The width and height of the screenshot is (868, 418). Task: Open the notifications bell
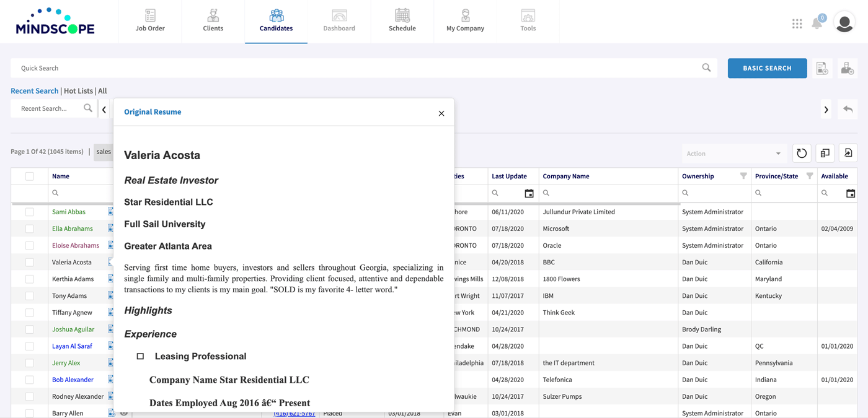[817, 23]
